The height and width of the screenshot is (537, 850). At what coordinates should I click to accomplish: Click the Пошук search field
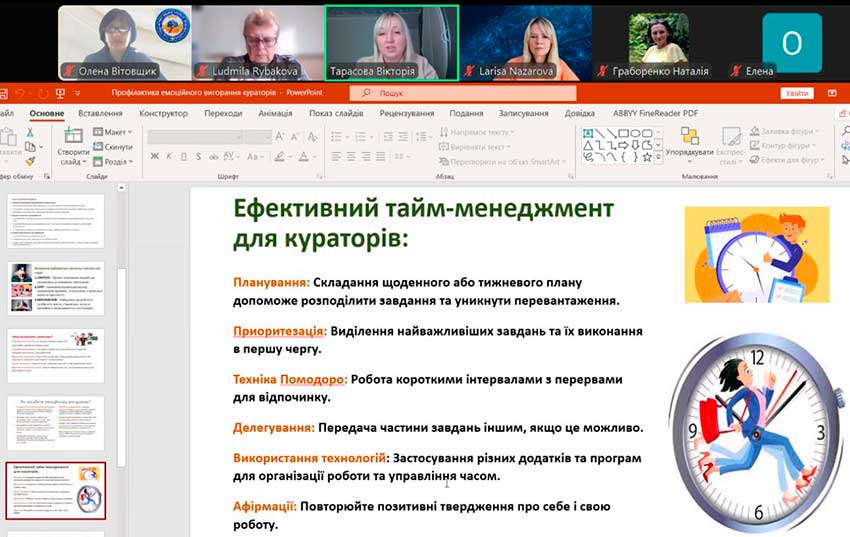click(463, 93)
